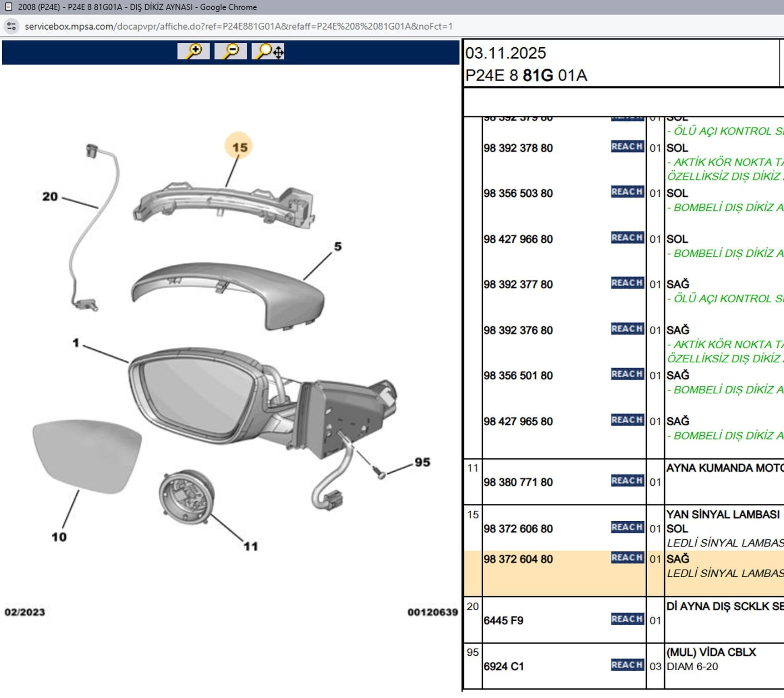
Task: Click part number 98 392 376 80
Action: point(518,330)
